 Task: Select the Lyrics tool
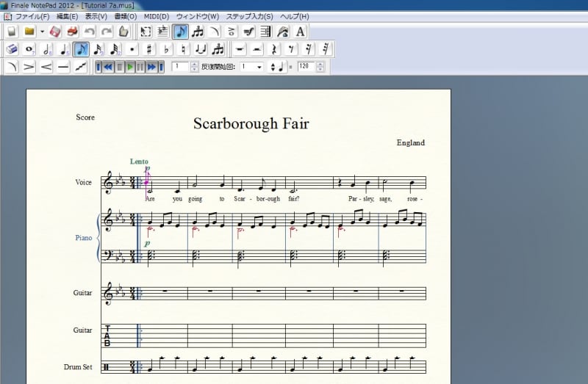click(283, 32)
